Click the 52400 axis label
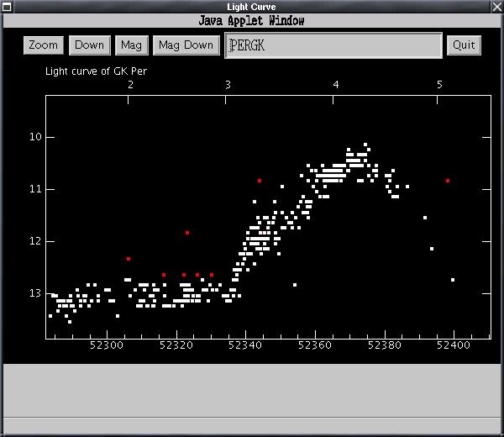This screenshot has height=437, width=504. pyautogui.click(x=454, y=345)
